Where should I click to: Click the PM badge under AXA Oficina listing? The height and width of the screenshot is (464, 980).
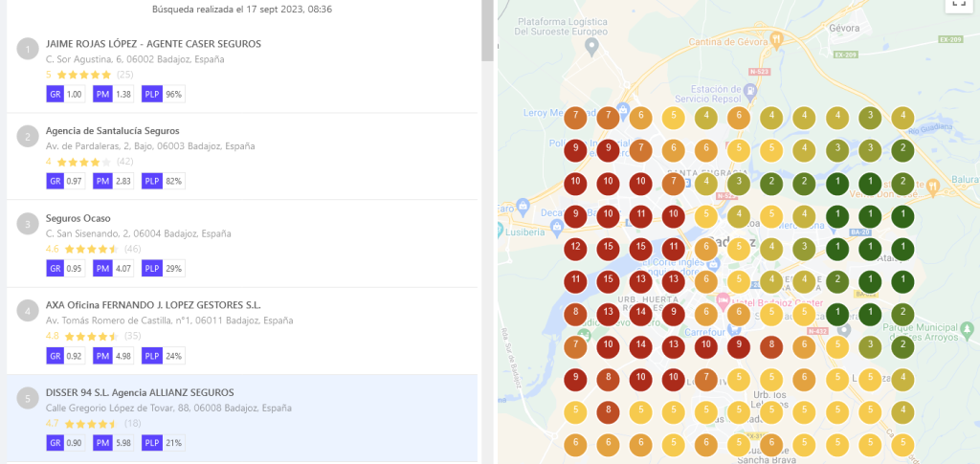pos(103,355)
